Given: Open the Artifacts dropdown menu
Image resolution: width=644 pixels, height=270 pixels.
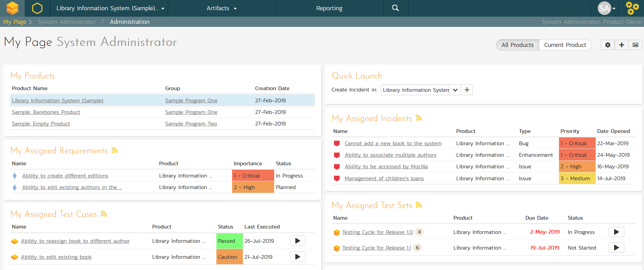Looking at the screenshot, I should [x=221, y=8].
